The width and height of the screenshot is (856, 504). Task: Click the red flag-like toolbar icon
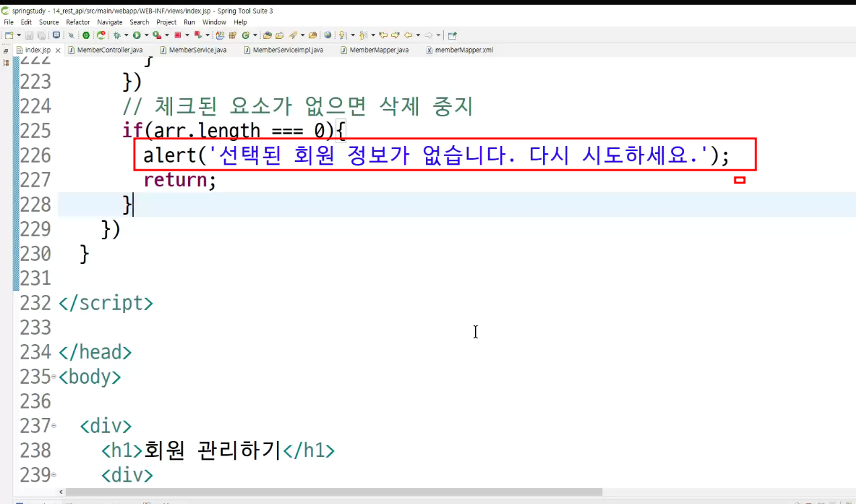click(198, 35)
